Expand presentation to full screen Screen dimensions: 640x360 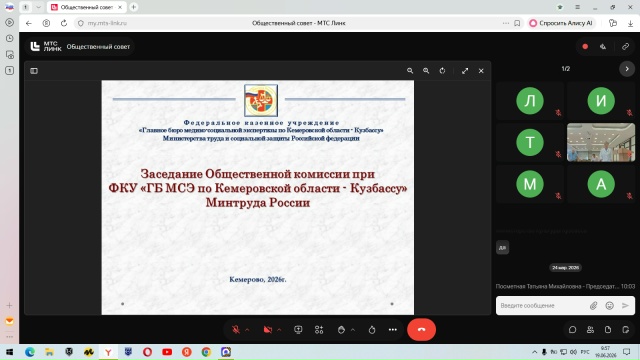pyautogui.click(x=465, y=71)
